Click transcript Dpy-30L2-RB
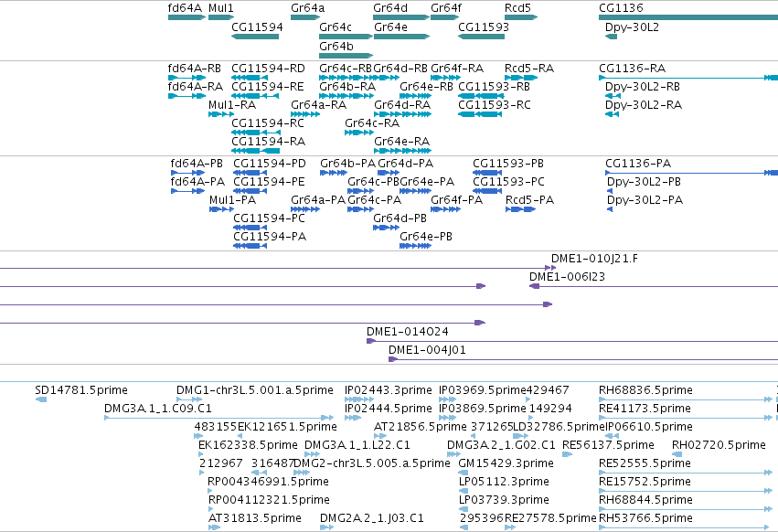778x532 pixels. tap(613, 96)
